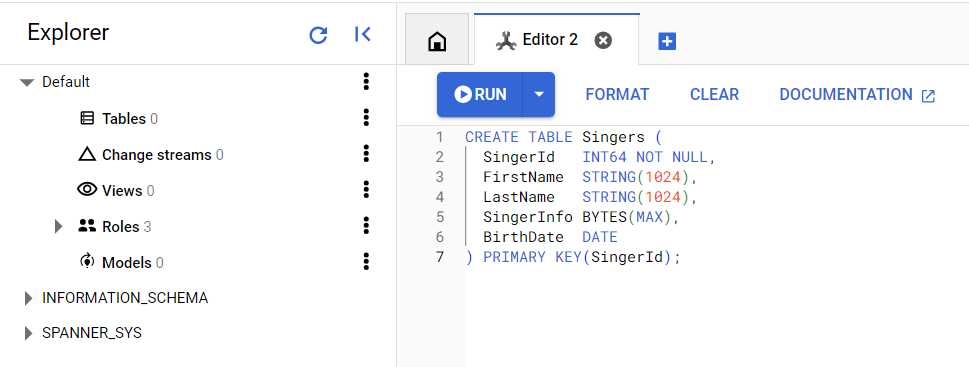The height and width of the screenshot is (367, 969).
Task: Click the SPANNER_SYS label
Action: click(91, 333)
